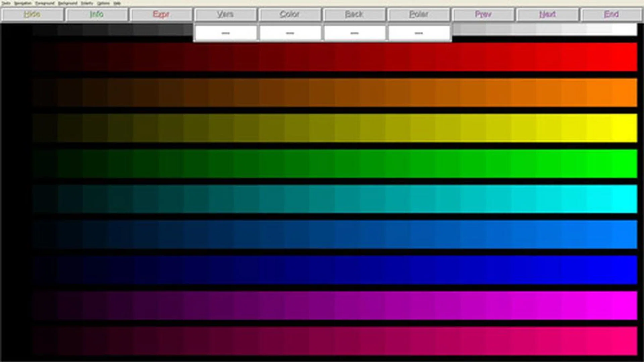Open the Options menu
This screenshot has width=644, height=362.
point(103,3)
